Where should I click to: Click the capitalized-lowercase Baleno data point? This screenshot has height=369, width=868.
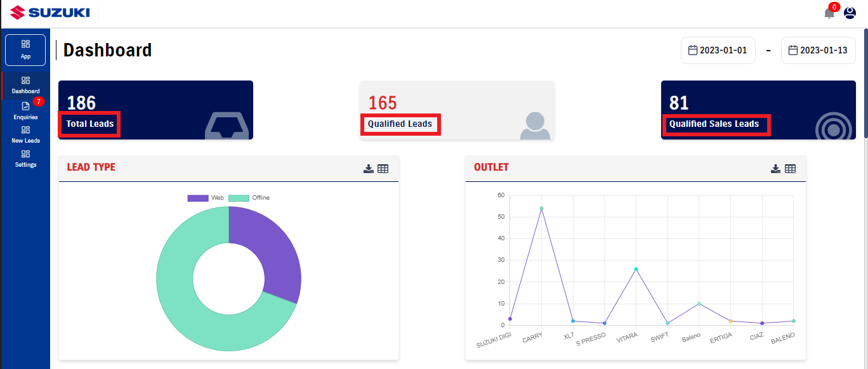[699, 304]
